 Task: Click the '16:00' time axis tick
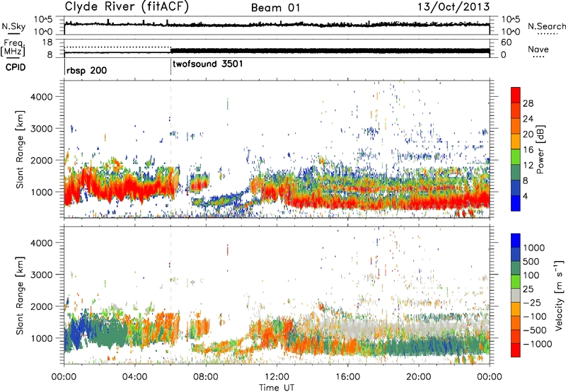point(347,377)
